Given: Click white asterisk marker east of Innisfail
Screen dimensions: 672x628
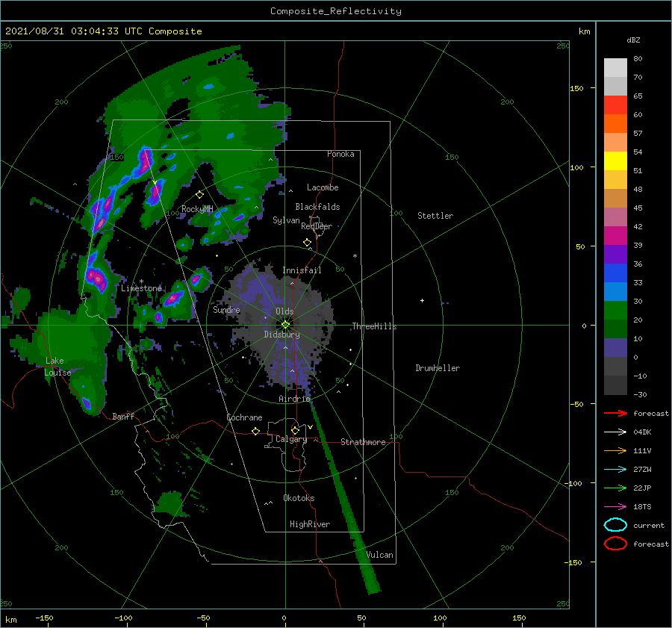Looking at the screenshot, I should coord(355,256).
